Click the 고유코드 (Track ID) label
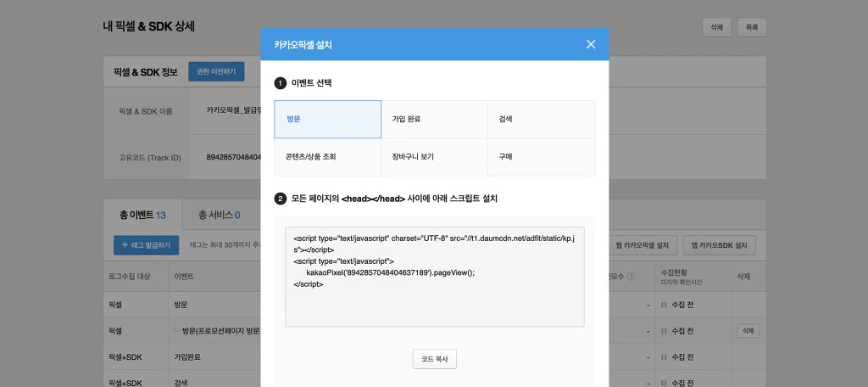The height and width of the screenshot is (387, 868). [149, 158]
